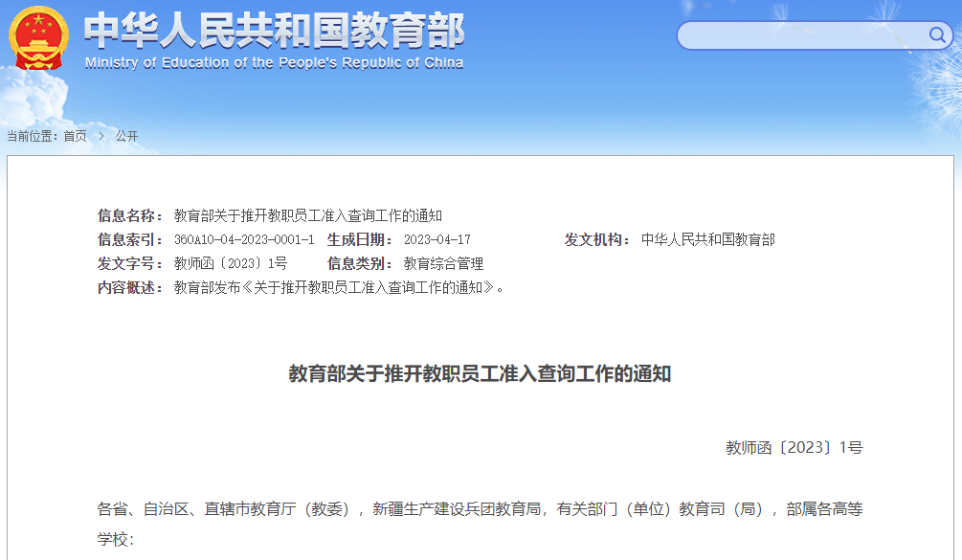Click the 中华人民共和国教育部 site title
Image resolution: width=962 pixels, height=560 pixels.
point(274,31)
